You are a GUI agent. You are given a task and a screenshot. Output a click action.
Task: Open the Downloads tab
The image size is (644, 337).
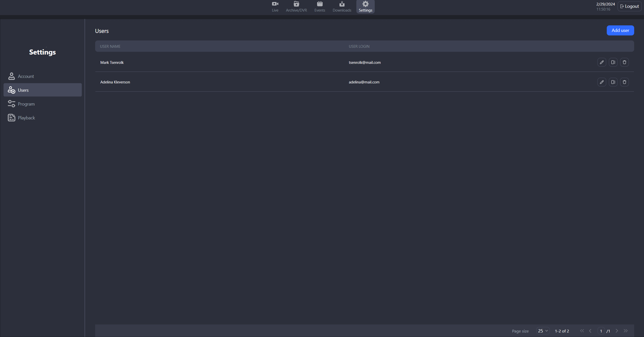(342, 7)
